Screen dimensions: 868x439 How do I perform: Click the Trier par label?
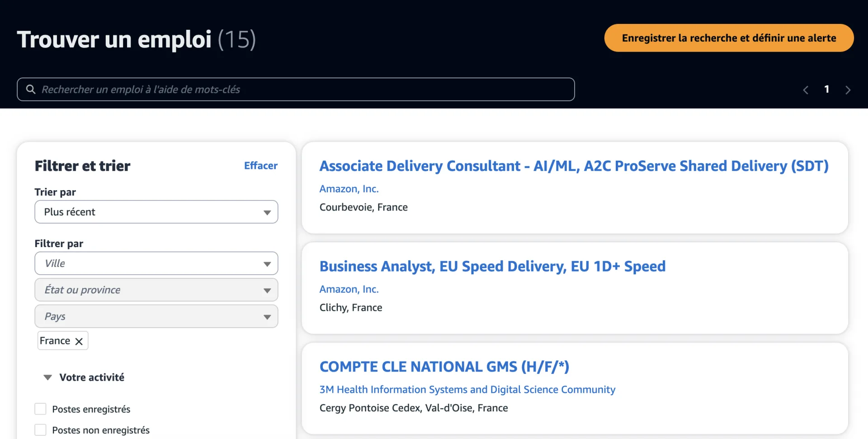(x=55, y=192)
